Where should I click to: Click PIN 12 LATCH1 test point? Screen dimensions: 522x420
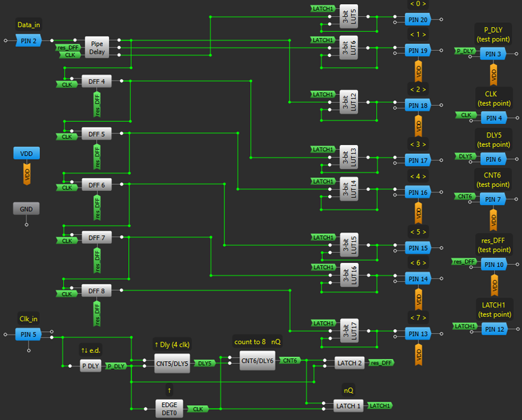coord(493,329)
